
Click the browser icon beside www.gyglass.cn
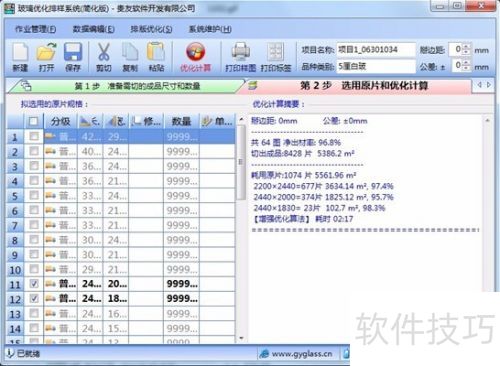click(x=264, y=354)
